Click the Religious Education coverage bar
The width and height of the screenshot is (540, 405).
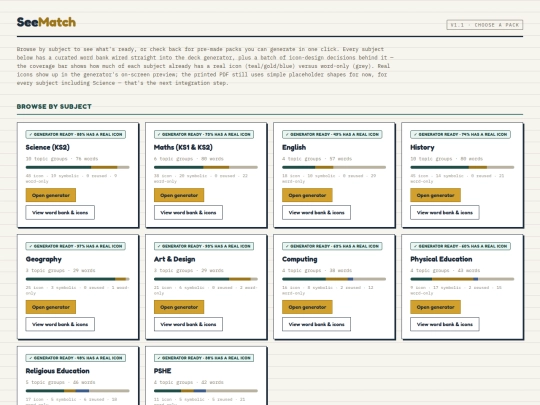coord(77,391)
